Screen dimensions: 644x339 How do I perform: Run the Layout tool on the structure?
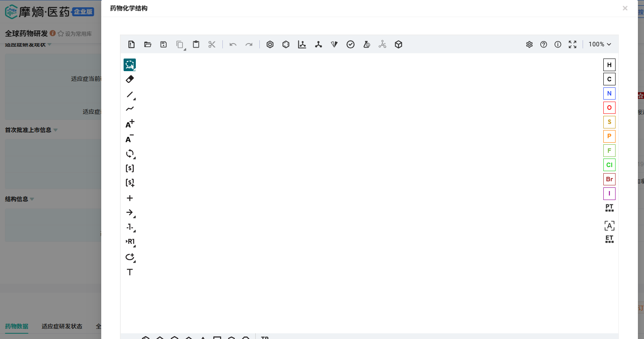click(302, 44)
